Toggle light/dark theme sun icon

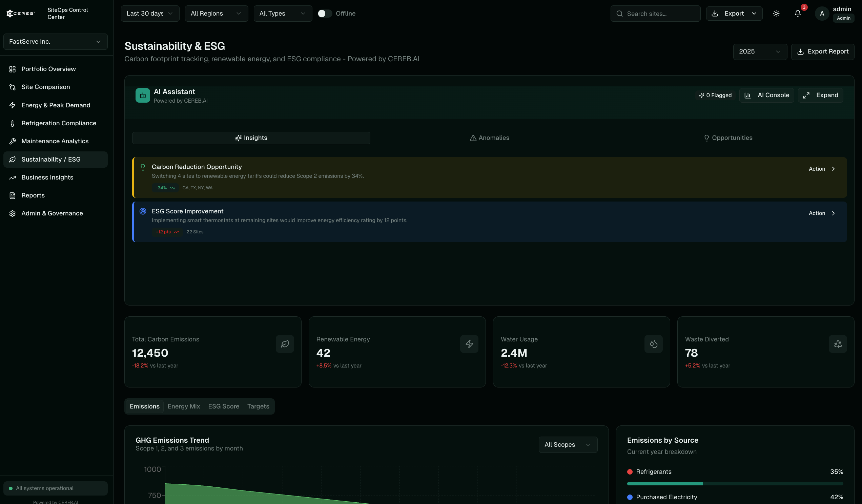pyautogui.click(x=776, y=14)
